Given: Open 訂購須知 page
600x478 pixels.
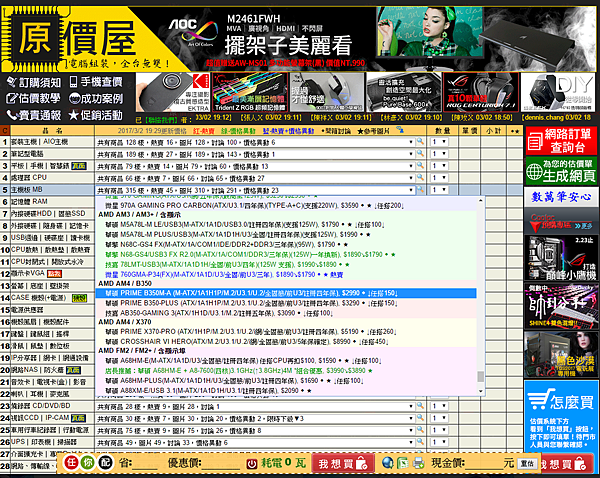Looking at the screenshot, I should coord(34,82).
